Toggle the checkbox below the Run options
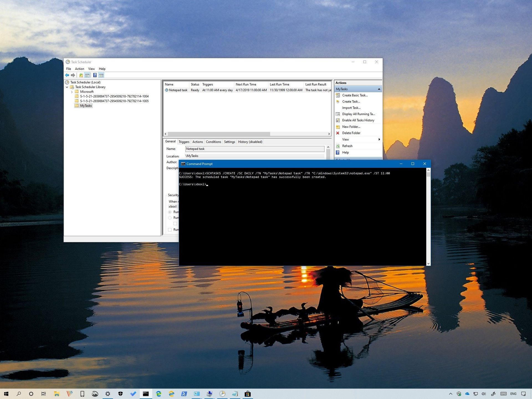This screenshot has height=399, width=532. click(x=175, y=223)
